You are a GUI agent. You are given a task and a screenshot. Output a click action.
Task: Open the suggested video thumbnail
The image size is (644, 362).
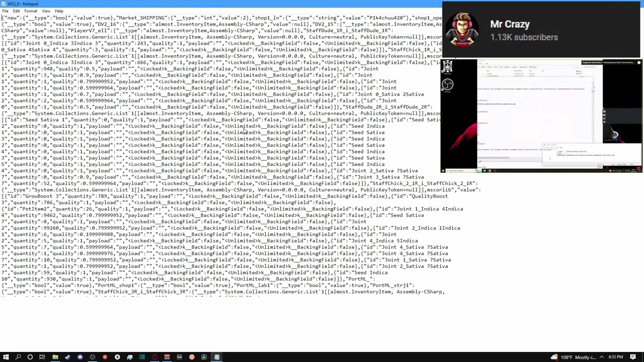coord(541,116)
